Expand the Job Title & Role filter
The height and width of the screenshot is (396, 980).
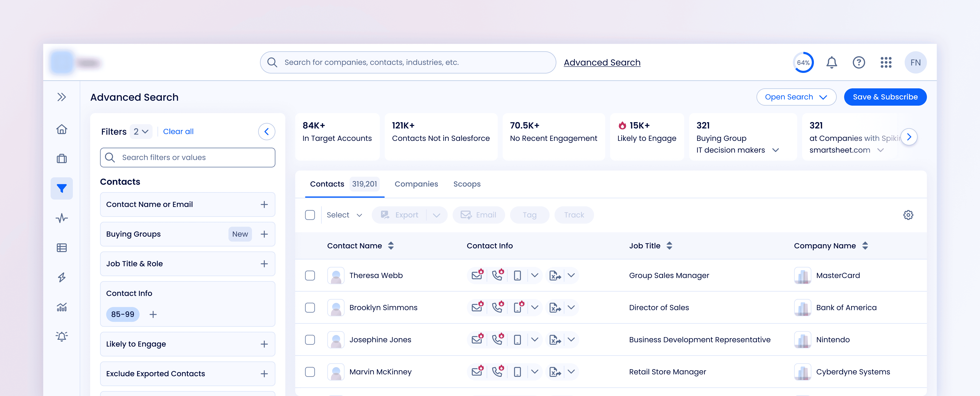click(x=264, y=264)
